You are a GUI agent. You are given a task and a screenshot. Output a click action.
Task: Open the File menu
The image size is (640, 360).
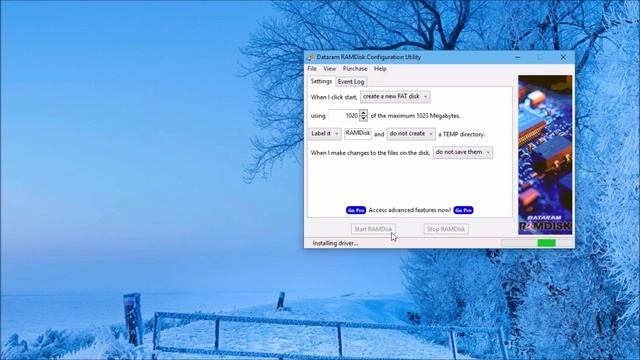312,69
